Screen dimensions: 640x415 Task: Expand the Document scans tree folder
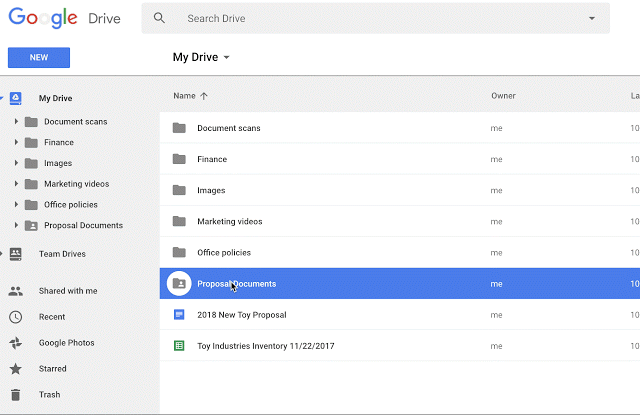[x=17, y=122]
